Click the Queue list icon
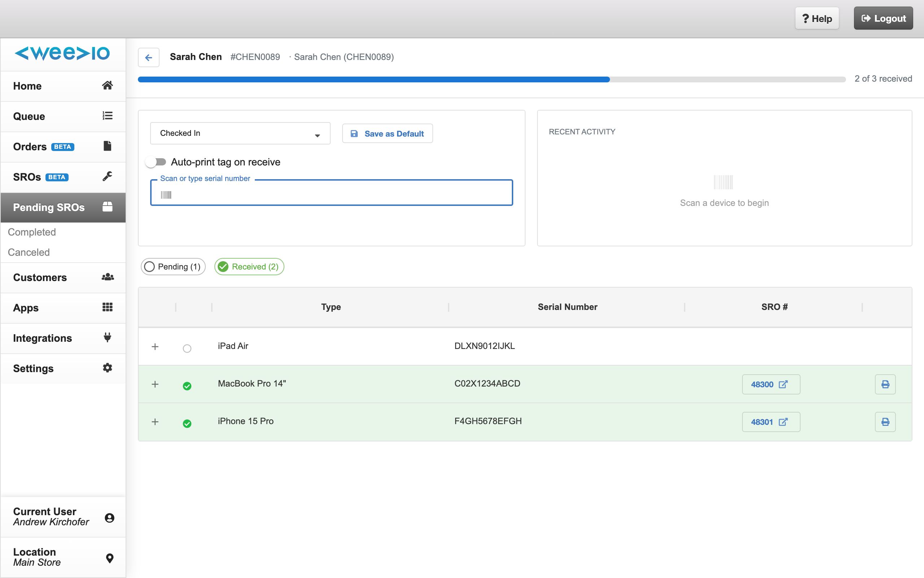This screenshot has width=924, height=578. 107,116
